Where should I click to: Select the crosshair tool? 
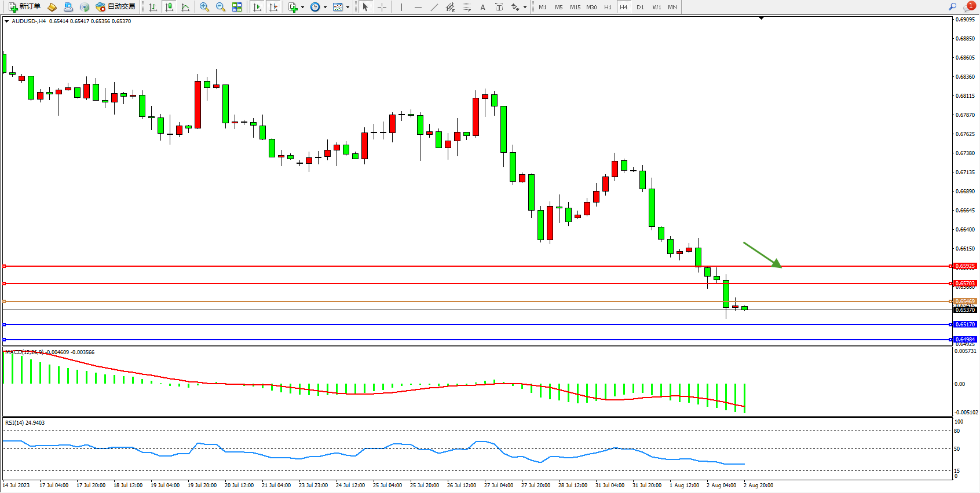[382, 7]
